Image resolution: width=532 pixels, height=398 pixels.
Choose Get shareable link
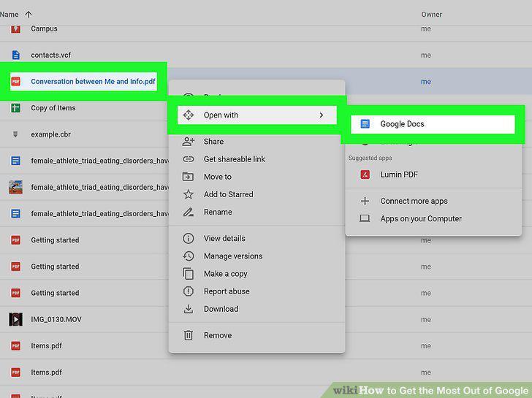point(256,159)
